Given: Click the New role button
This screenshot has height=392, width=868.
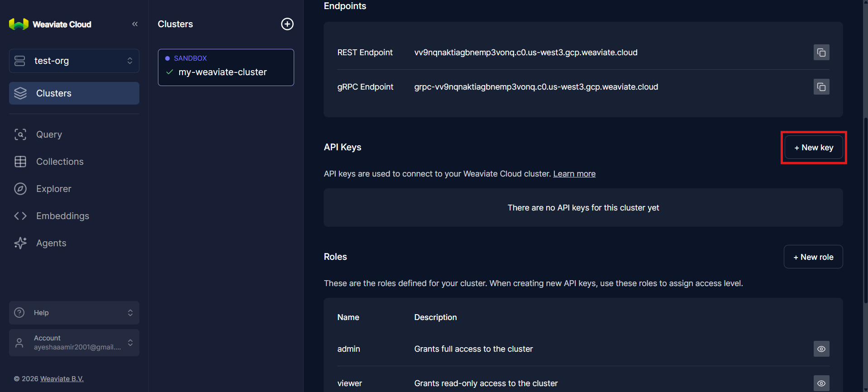Looking at the screenshot, I should click(x=813, y=257).
